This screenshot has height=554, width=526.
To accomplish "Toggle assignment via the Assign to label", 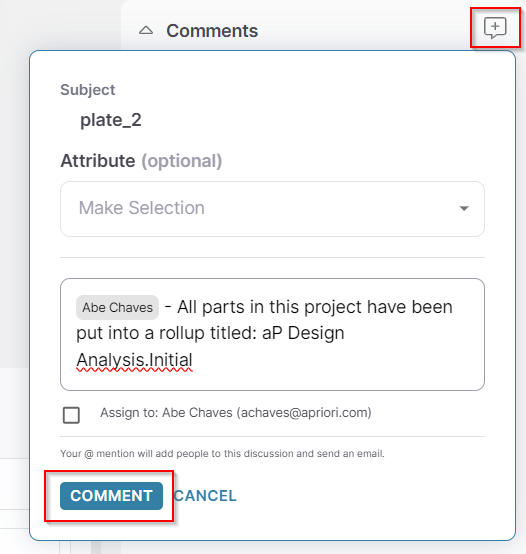I will [x=236, y=413].
